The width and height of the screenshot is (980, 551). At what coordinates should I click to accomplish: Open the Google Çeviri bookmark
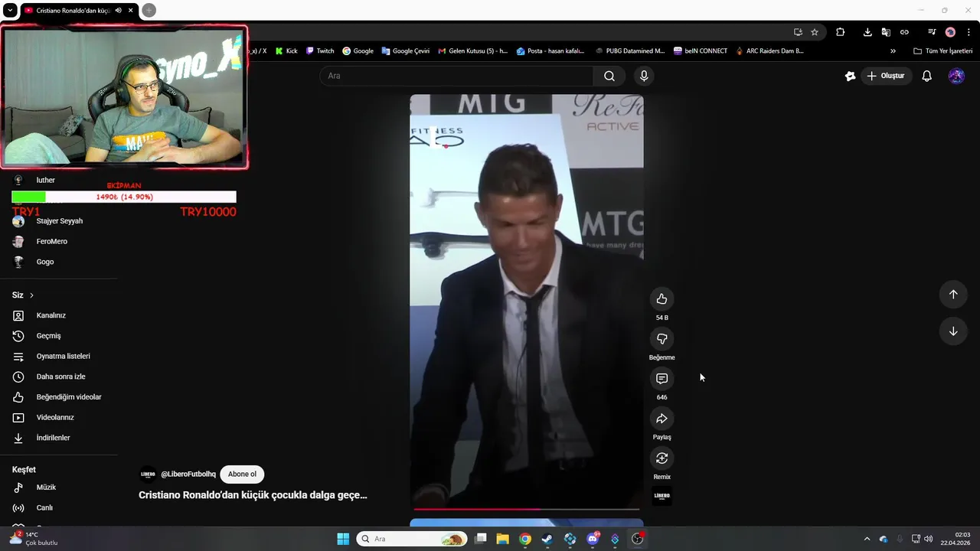[x=406, y=51]
